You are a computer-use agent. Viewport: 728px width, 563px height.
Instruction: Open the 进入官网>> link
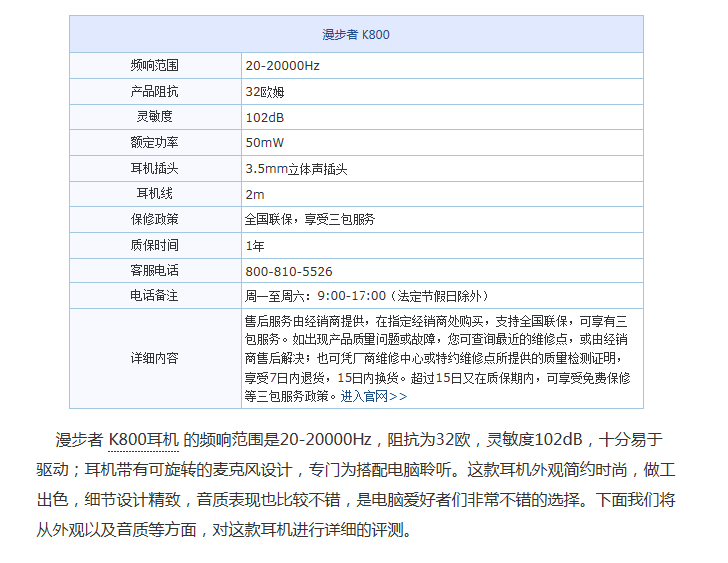point(373,397)
